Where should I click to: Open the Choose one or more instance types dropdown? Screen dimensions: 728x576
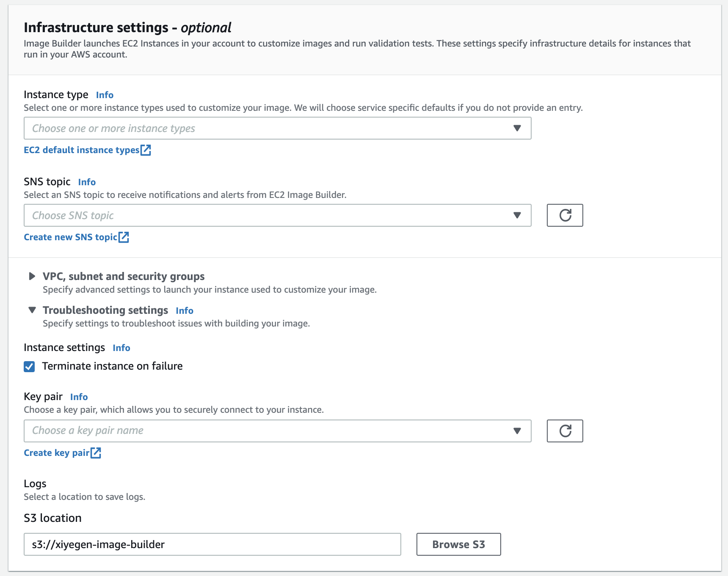tap(277, 128)
